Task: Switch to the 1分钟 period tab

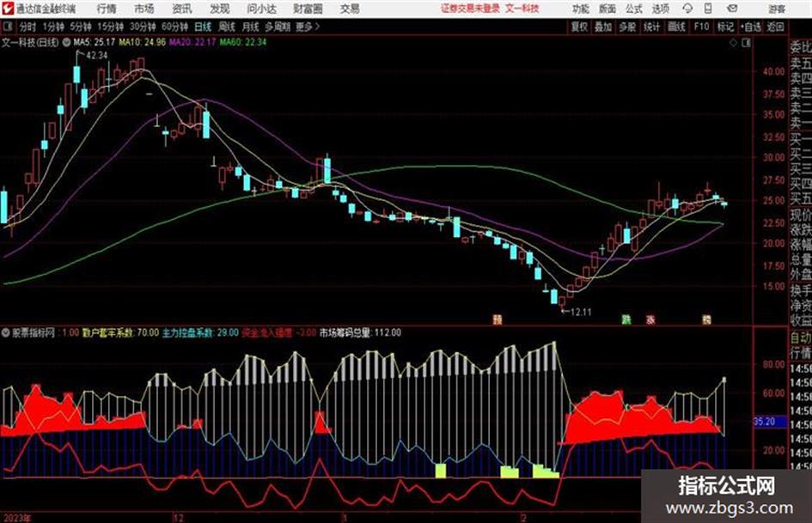Action: pyautogui.click(x=53, y=27)
